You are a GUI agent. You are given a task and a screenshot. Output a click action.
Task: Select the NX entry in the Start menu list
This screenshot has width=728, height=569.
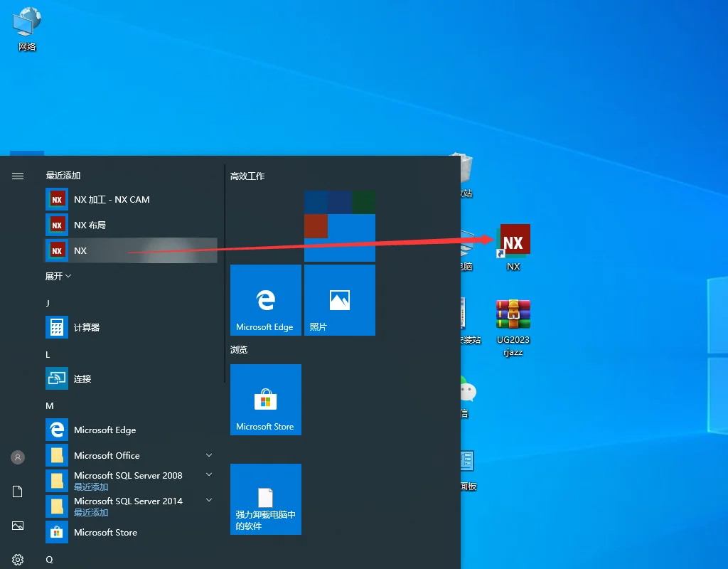tap(131, 250)
